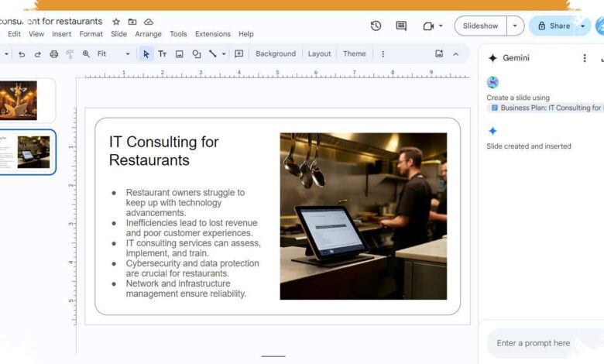Open Gemini panel more options
The width and height of the screenshot is (604, 364).
click(585, 58)
